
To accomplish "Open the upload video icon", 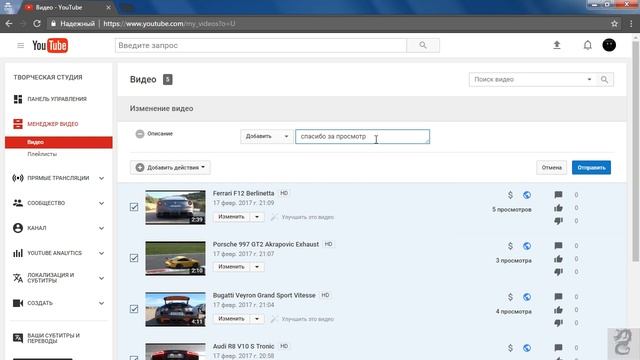I will click(x=557, y=45).
